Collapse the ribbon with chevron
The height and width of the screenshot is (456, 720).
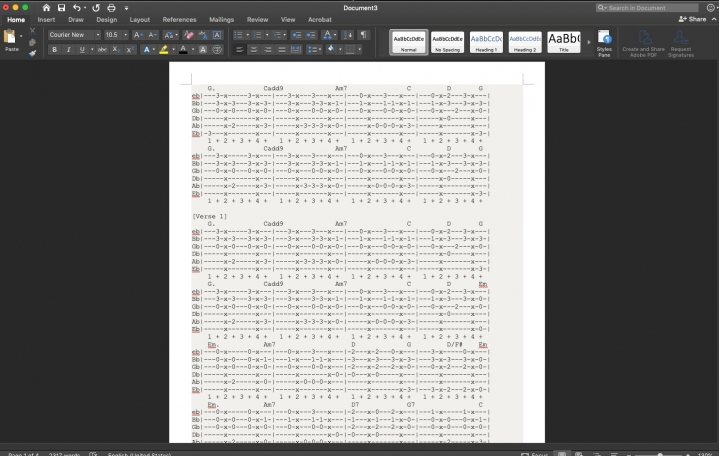pyautogui.click(x=714, y=19)
